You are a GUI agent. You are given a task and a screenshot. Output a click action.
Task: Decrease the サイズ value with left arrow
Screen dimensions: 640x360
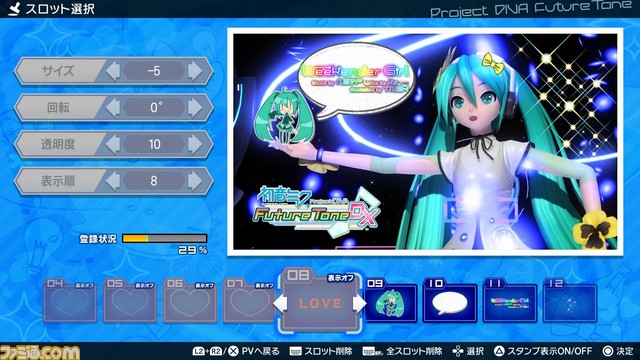113,71
